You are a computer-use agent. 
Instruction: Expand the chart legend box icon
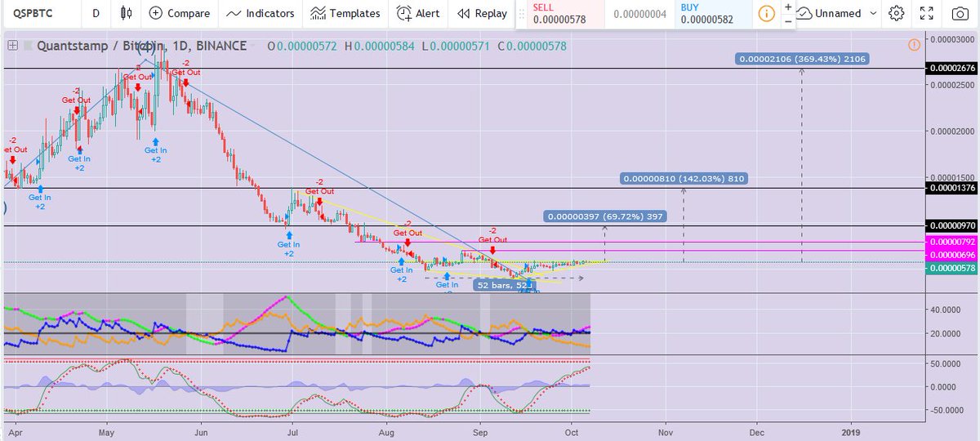point(12,46)
